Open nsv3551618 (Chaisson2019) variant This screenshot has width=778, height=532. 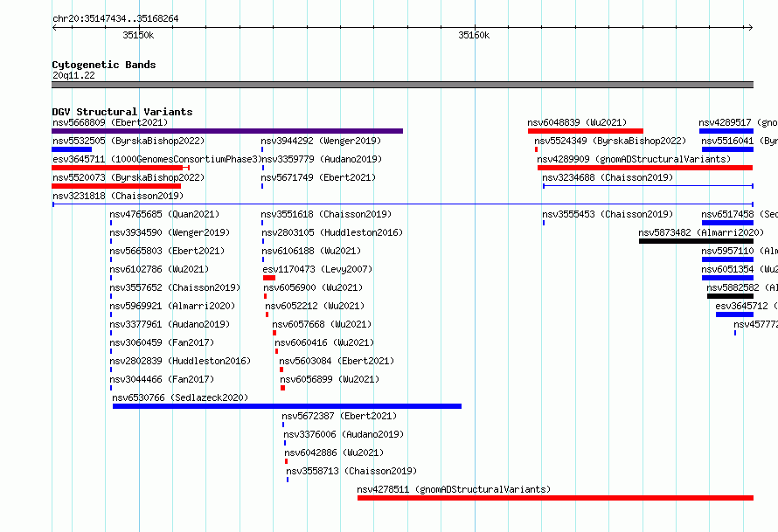(x=326, y=214)
